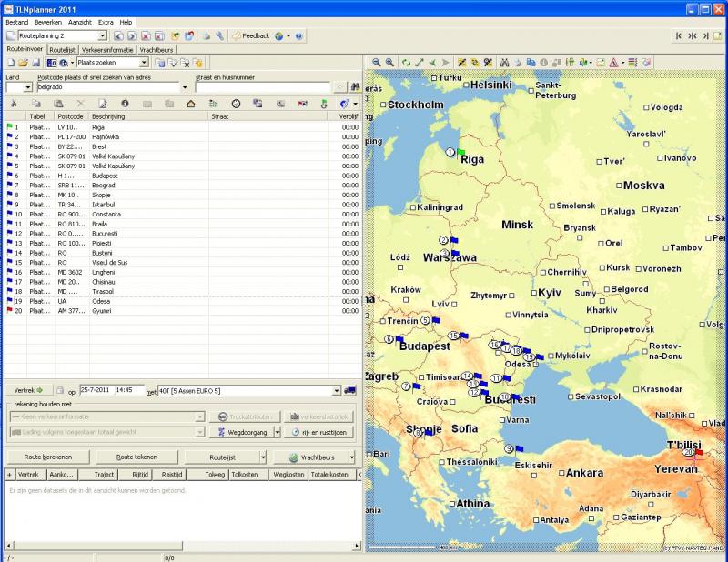728x562 pixels.
Task: Click the binoculars icon in map toolbar
Action: click(x=504, y=63)
